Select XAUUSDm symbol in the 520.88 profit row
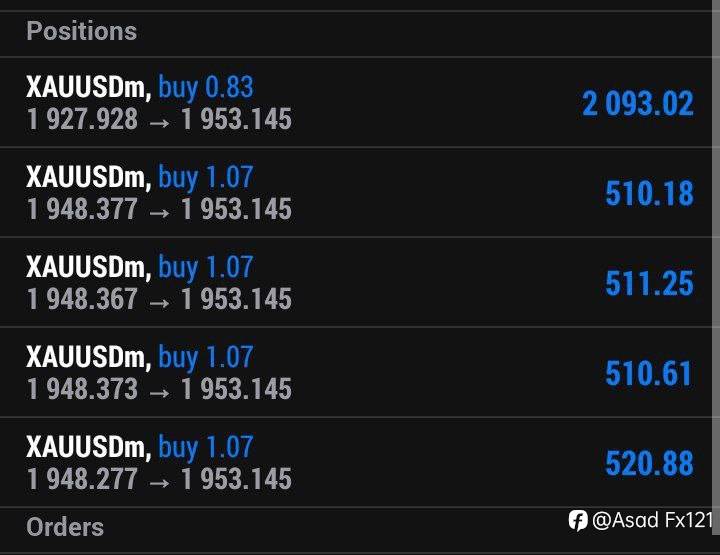 coord(88,448)
